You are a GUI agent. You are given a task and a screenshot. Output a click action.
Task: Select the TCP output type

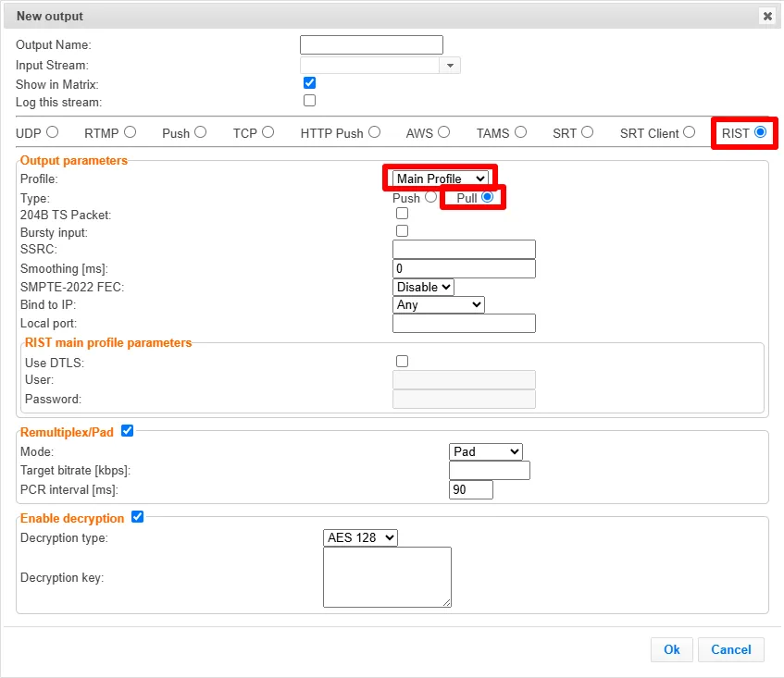(268, 132)
